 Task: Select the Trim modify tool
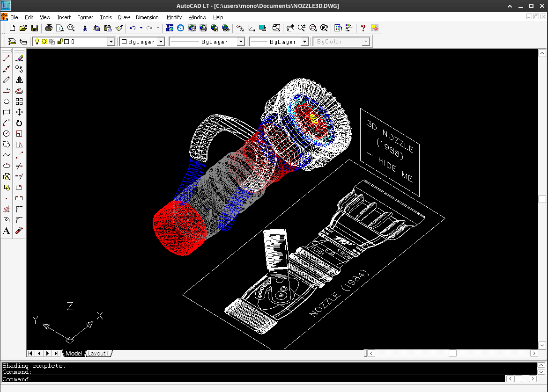click(x=19, y=166)
